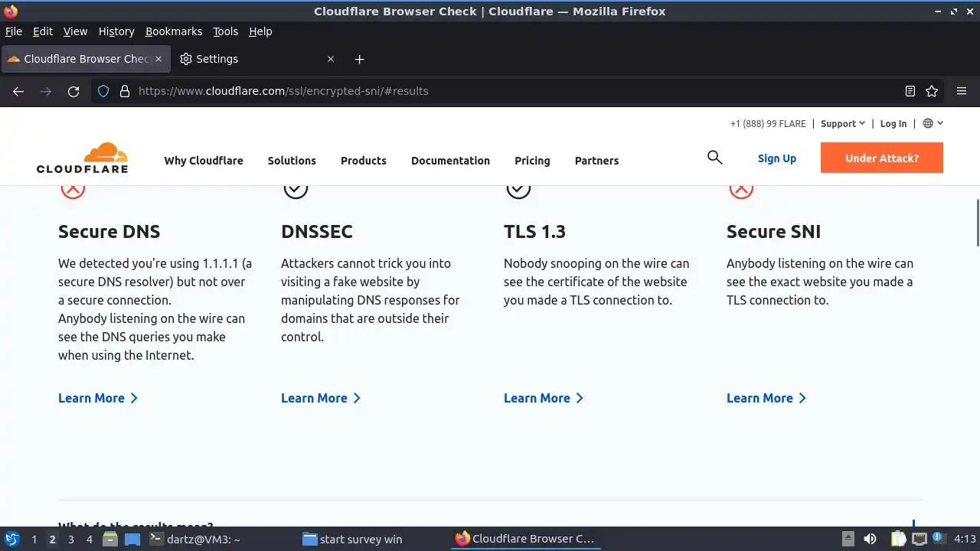Click Learn More under Secure DNS
The width and height of the screenshot is (980, 551).
98,398
